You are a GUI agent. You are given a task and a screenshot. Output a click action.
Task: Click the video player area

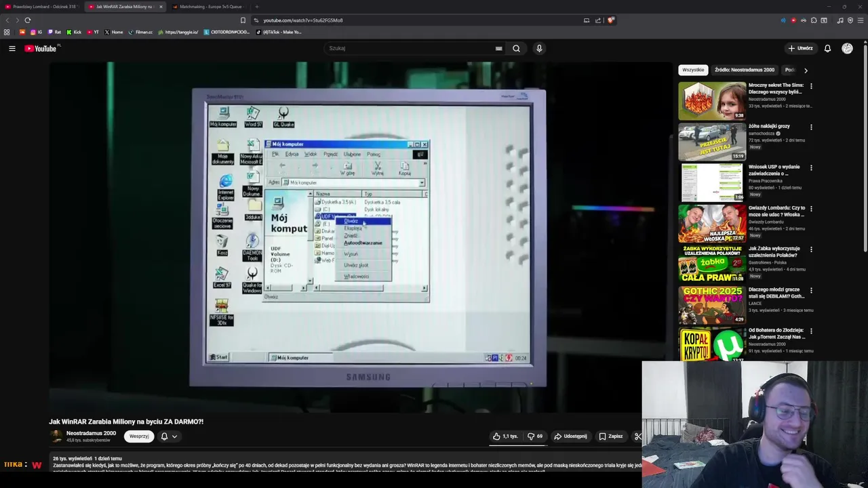coord(360,237)
